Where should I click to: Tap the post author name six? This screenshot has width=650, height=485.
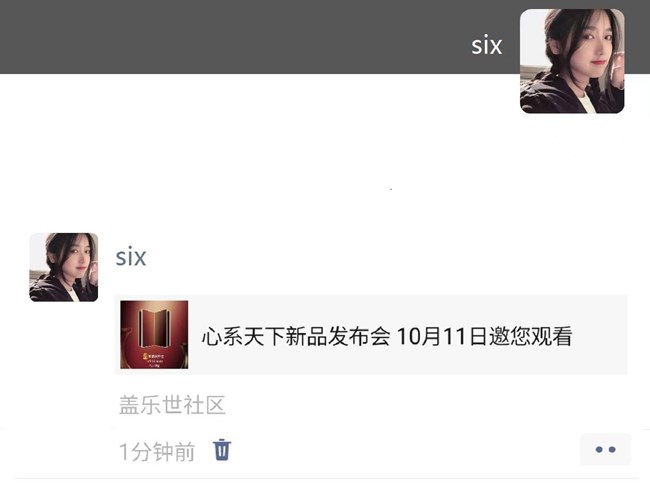pyautogui.click(x=131, y=257)
